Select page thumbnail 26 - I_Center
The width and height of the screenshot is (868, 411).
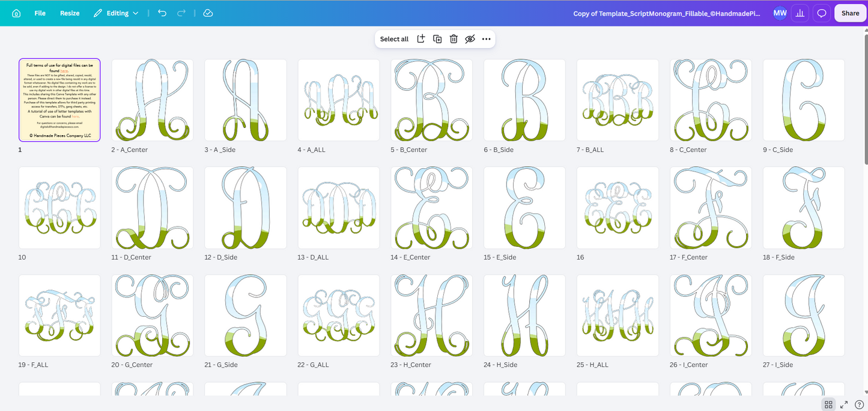[711, 315]
